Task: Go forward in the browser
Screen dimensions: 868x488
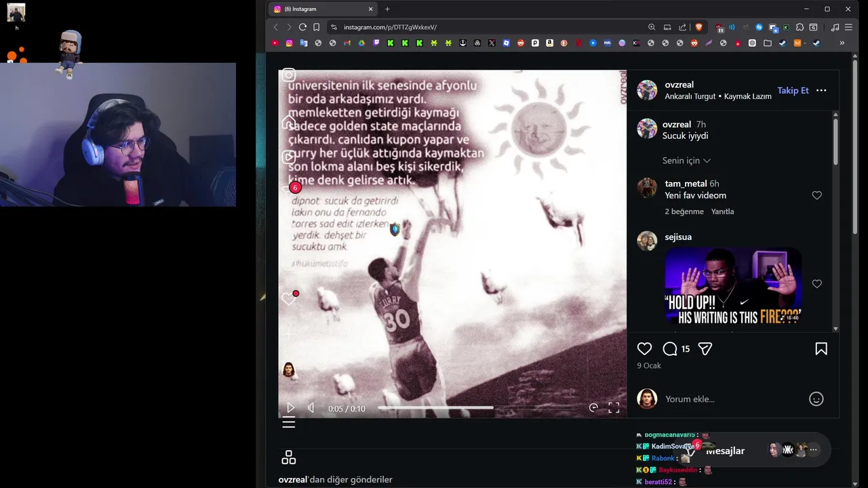Action: click(289, 27)
